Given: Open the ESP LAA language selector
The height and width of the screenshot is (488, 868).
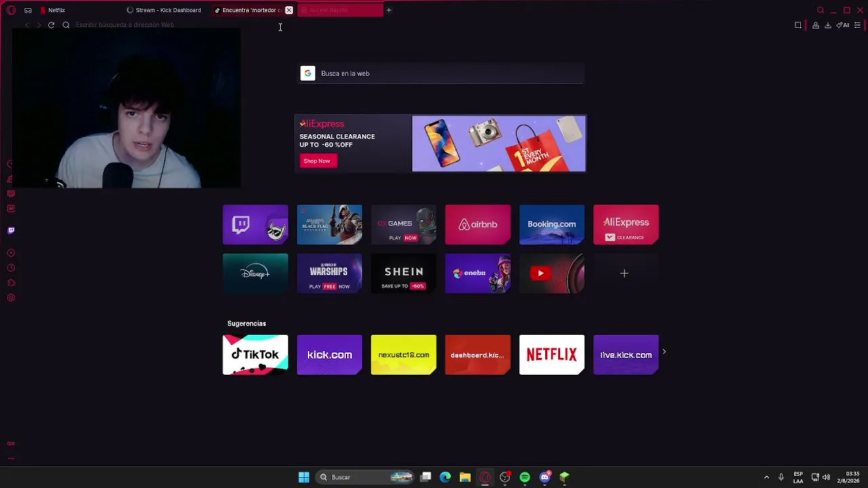Looking at the screenshot, I should (798, 477).
